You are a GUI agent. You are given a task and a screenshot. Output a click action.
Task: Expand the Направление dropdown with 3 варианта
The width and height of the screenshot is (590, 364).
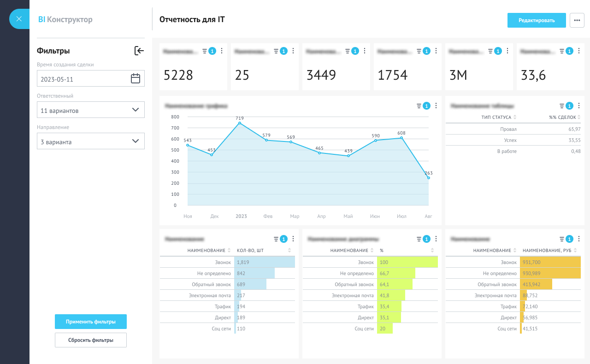(x=91, y=141)
